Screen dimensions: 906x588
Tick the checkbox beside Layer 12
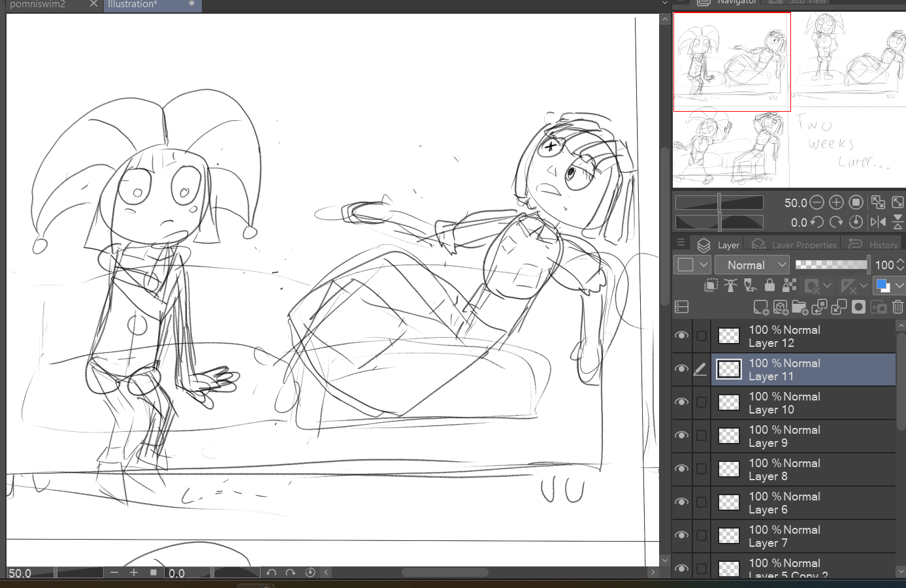[x=702, y=336]
